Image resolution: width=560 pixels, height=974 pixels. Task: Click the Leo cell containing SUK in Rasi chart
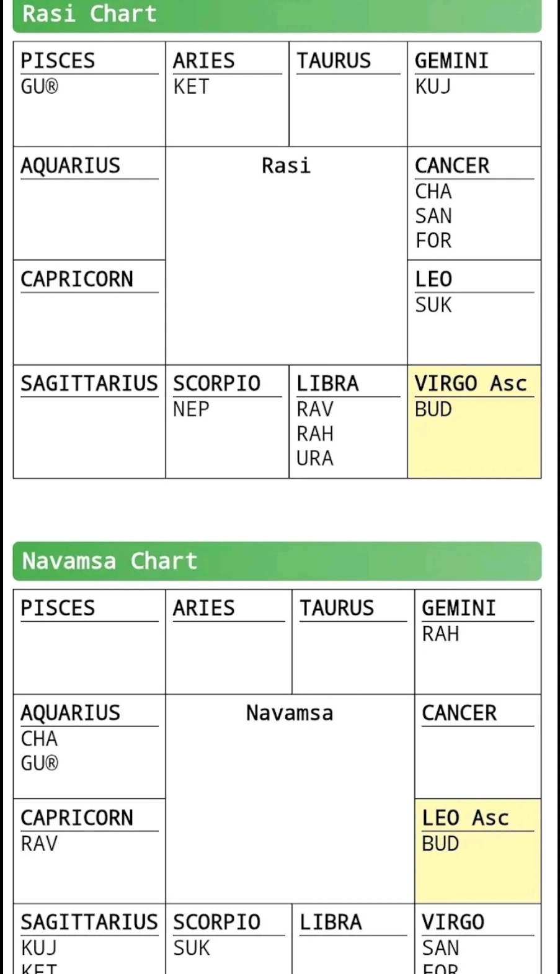(x=474, y=312)
